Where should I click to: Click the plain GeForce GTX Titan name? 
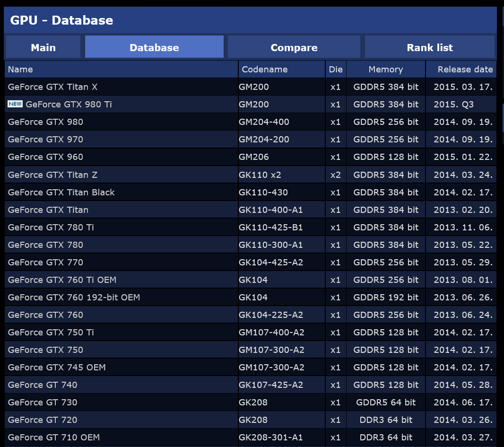click(48, 210)
